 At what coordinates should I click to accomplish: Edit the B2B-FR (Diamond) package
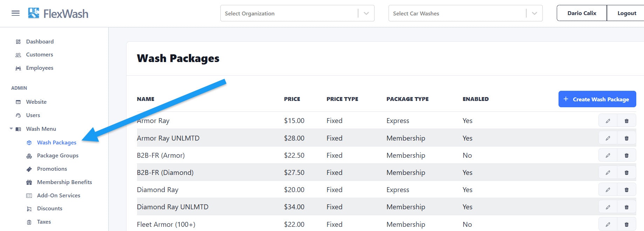tap(608, 172)
